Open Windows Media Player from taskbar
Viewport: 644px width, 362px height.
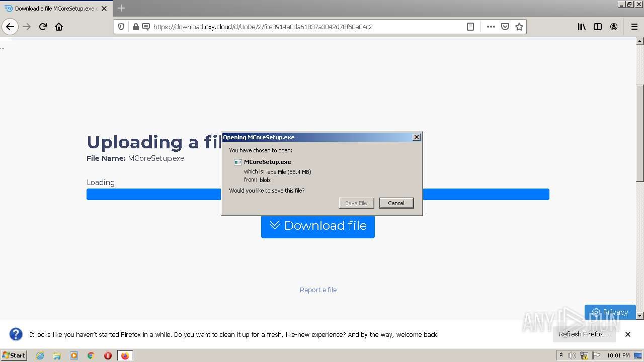tap(74, 355)
